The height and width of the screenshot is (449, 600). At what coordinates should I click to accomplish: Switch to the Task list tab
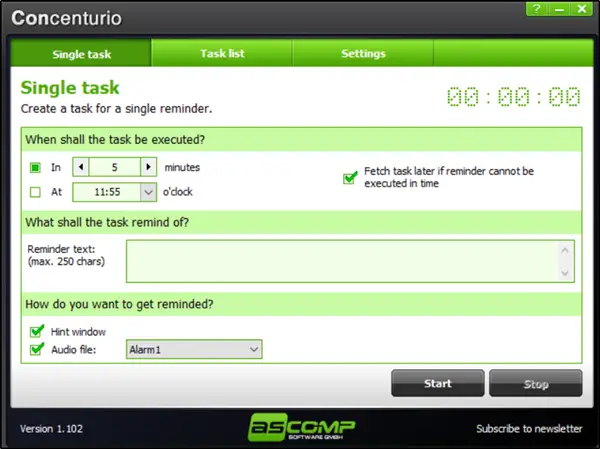[222, 53]
